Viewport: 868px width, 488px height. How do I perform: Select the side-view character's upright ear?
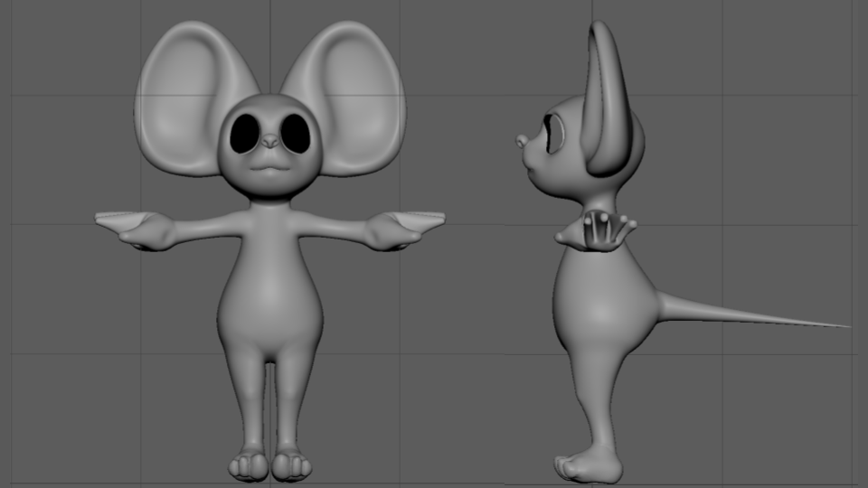tap(608, 99)
